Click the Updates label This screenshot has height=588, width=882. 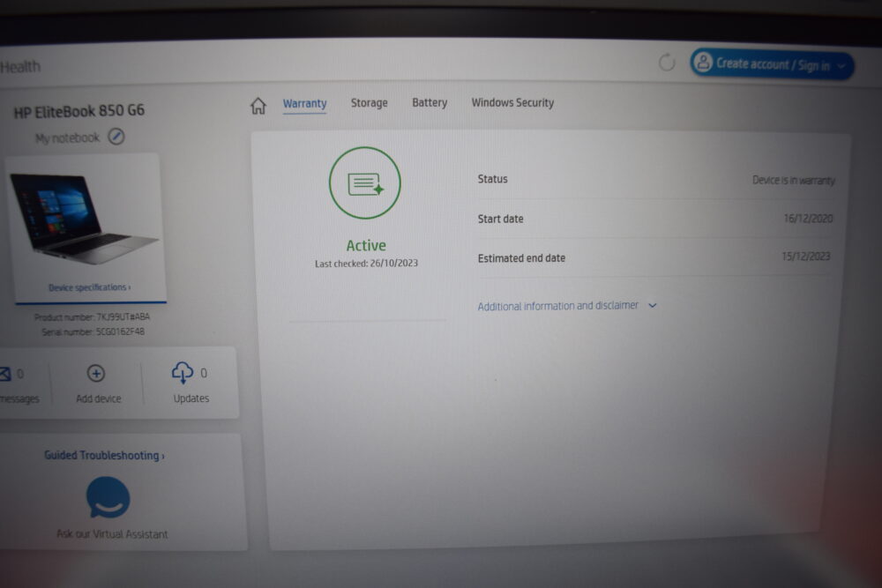[x=191, y=398]
